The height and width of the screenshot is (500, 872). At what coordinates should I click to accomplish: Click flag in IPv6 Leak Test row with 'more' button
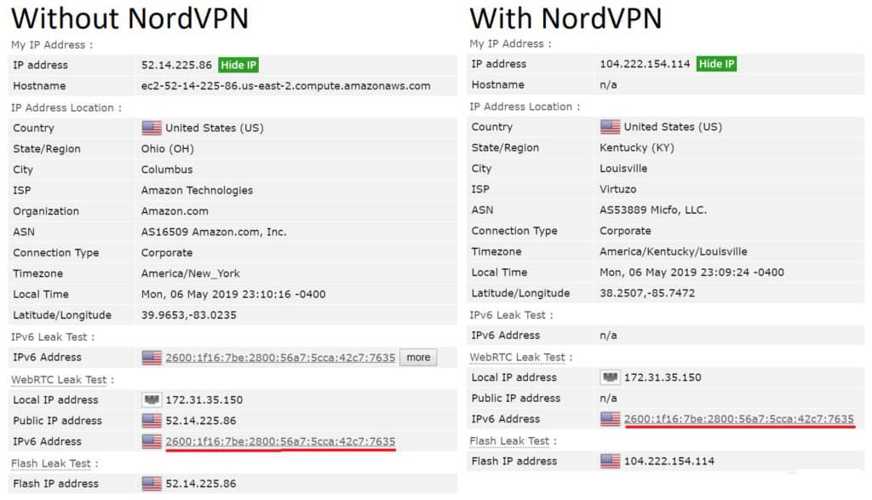click(x=151, y=357)
